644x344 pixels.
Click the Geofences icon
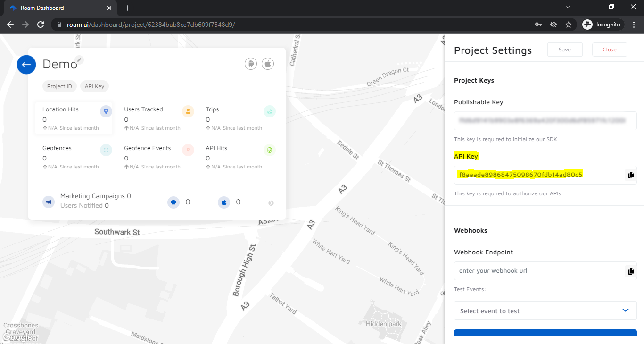click(x=106, y=150)
